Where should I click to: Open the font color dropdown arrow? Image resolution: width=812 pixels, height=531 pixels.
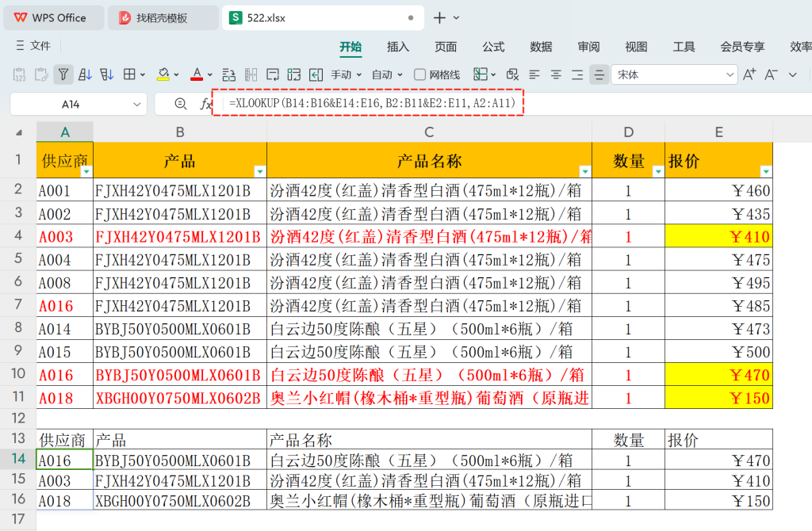point(209,75)
